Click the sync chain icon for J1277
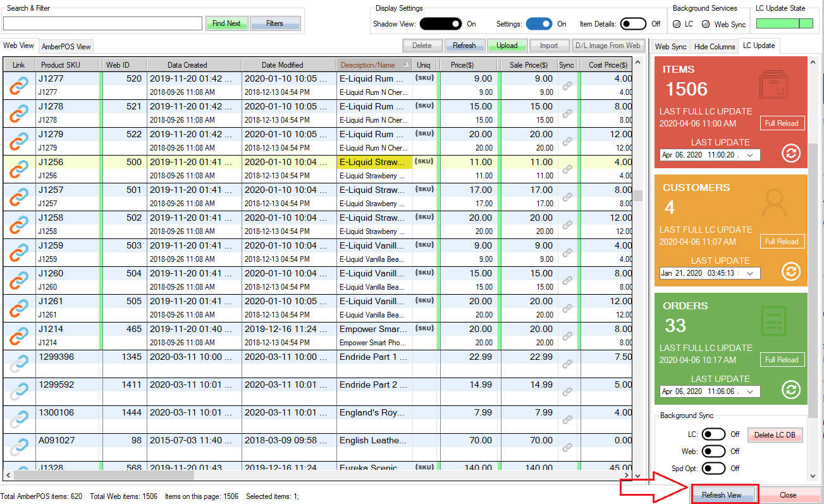Viewport: 824px width, 504px height. pos(567,86)
